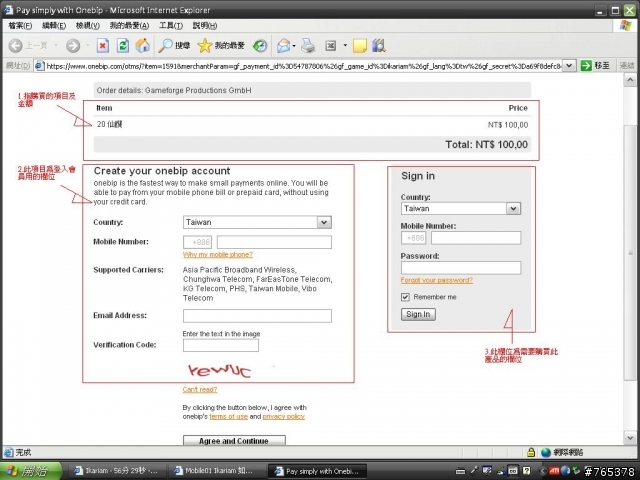Click 'Forgot your password?' link
The height and width of the screenshot is (480, 640).
(x=437, y=280)
